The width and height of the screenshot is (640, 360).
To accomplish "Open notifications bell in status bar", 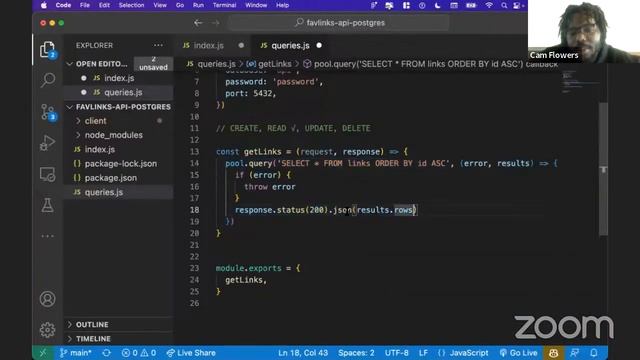I will [594, 353].
